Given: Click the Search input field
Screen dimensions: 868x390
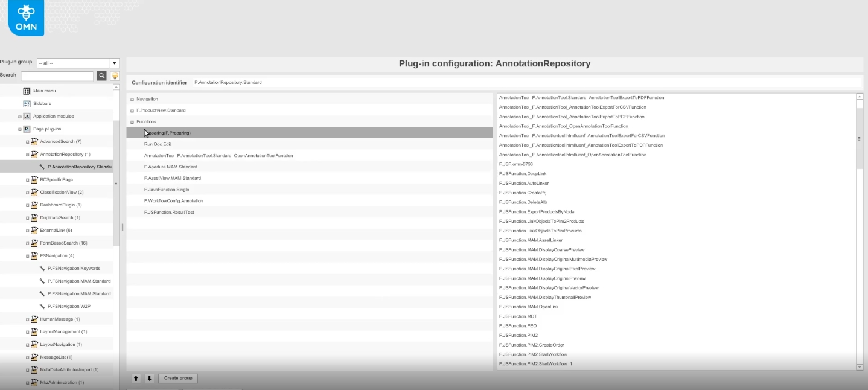Looking at the screenshot, I should tap(57, 75).
